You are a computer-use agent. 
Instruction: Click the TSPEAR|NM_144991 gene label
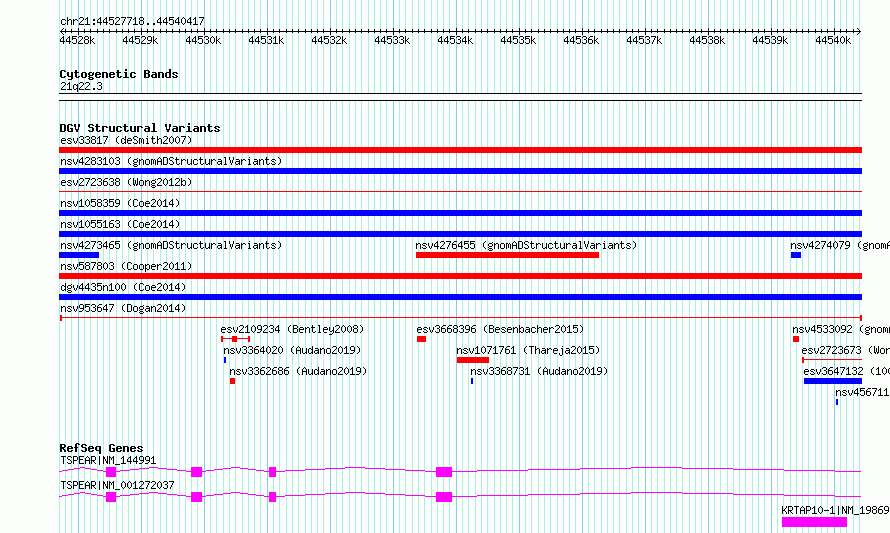coord(108,460)
